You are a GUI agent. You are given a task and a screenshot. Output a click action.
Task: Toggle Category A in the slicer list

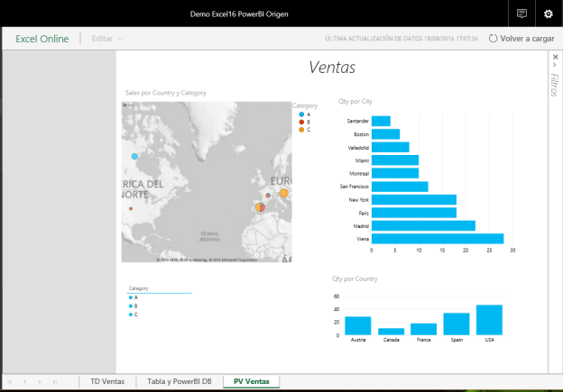pyautogui.click(x=134, y=296)
